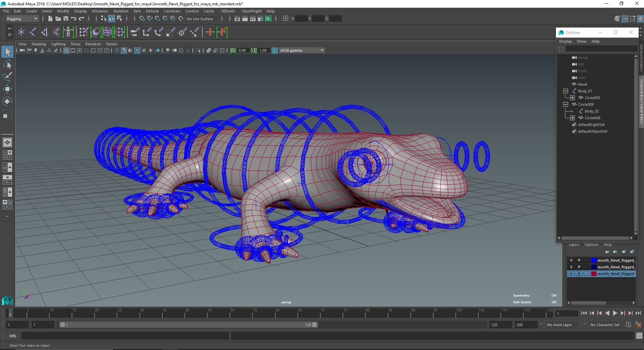Click the Create Locator shelf icon
Screen dimensions: 644x350
coord(21,32)
